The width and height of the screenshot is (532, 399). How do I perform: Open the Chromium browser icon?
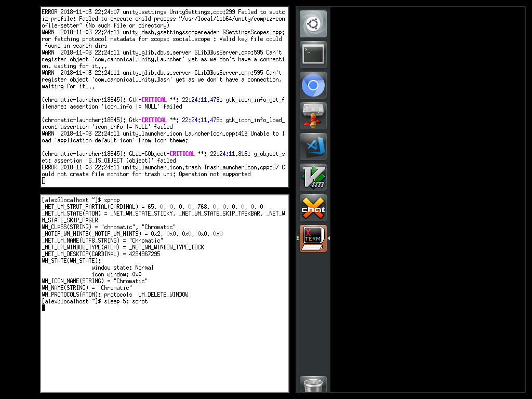313,85
